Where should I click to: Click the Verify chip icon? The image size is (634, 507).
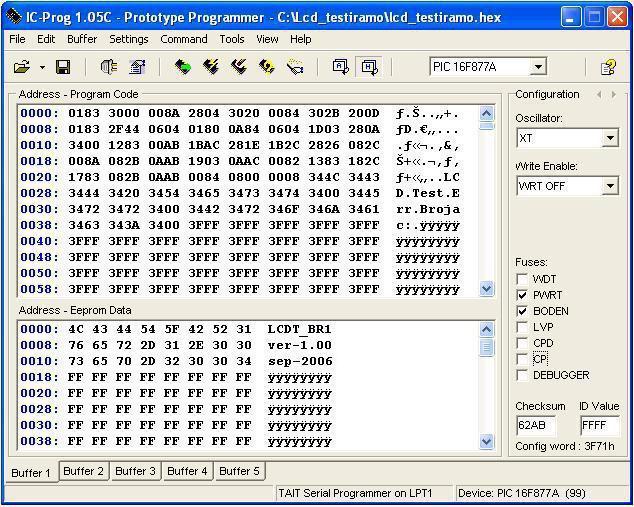coord(267,67)
